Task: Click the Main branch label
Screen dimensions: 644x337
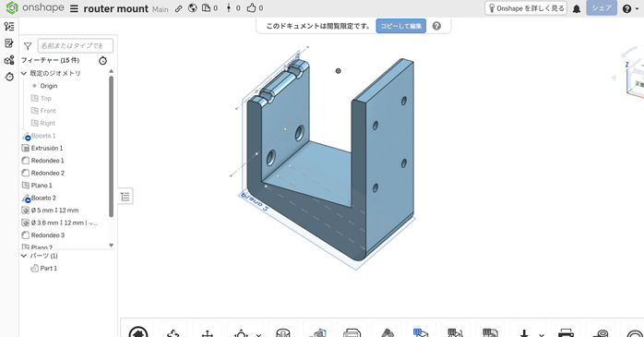Action: [x=161, y=9]
